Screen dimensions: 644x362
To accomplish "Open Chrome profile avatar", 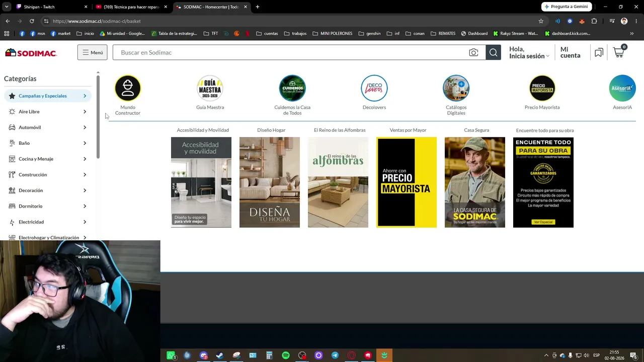I will pyautogui.click(x=624, y=21).
